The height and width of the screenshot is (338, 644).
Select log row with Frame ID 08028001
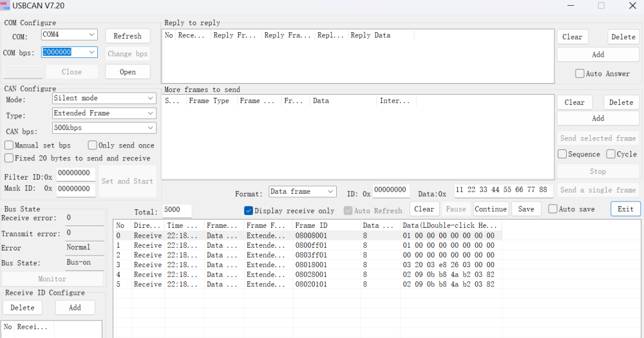[307, 274]
